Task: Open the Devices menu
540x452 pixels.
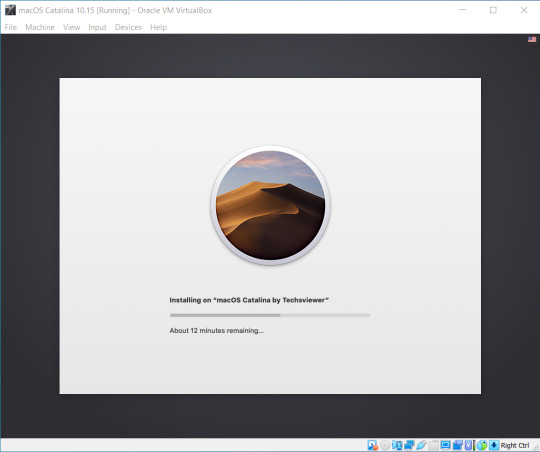Action: click(128, 27)
